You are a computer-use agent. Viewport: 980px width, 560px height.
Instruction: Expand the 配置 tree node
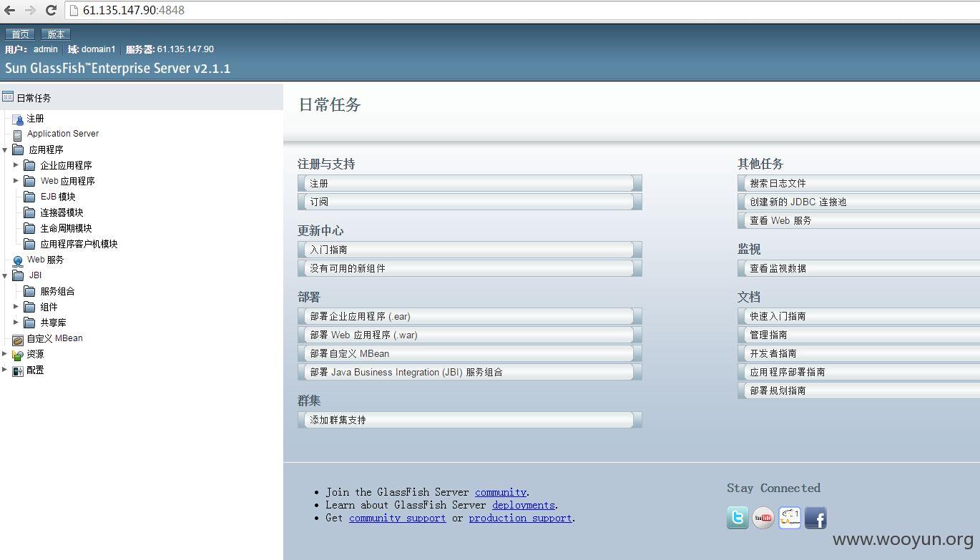[4, 369]
